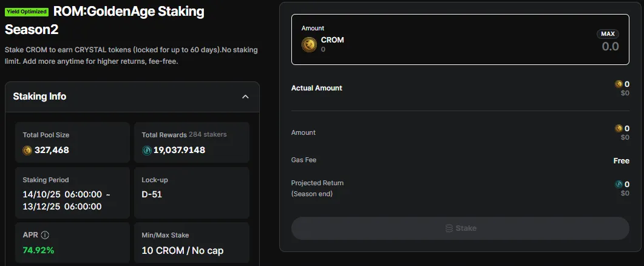Click the crystal icon beside Projected Return value

coord(619,185)
